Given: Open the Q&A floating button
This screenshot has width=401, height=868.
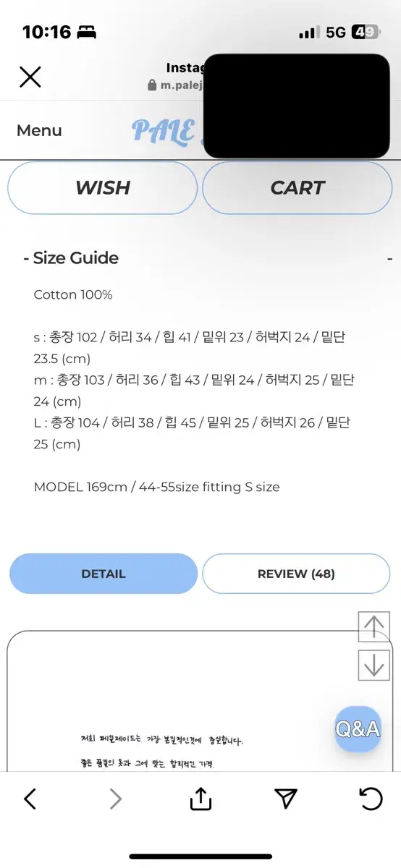Looking at the screenshot, I should 358,729.
